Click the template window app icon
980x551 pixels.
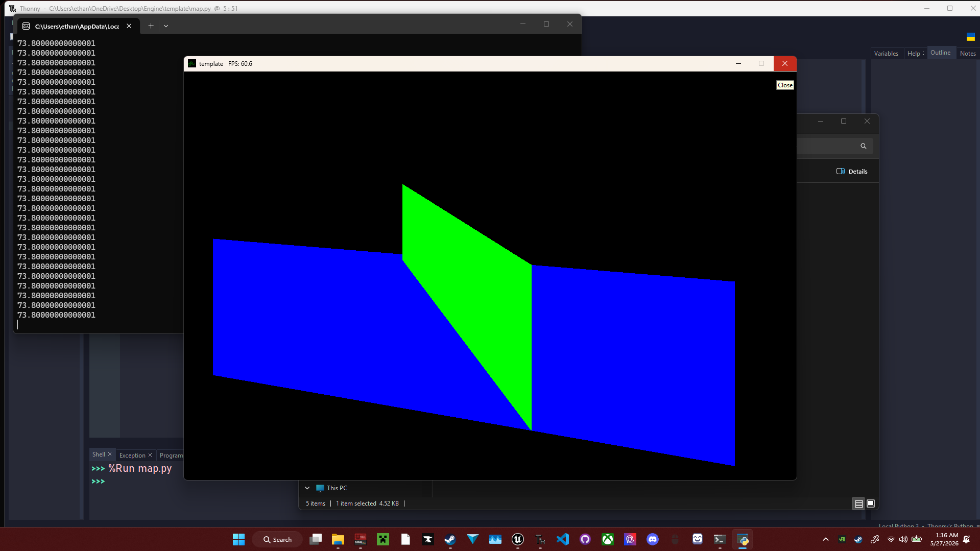pos(192,64)
